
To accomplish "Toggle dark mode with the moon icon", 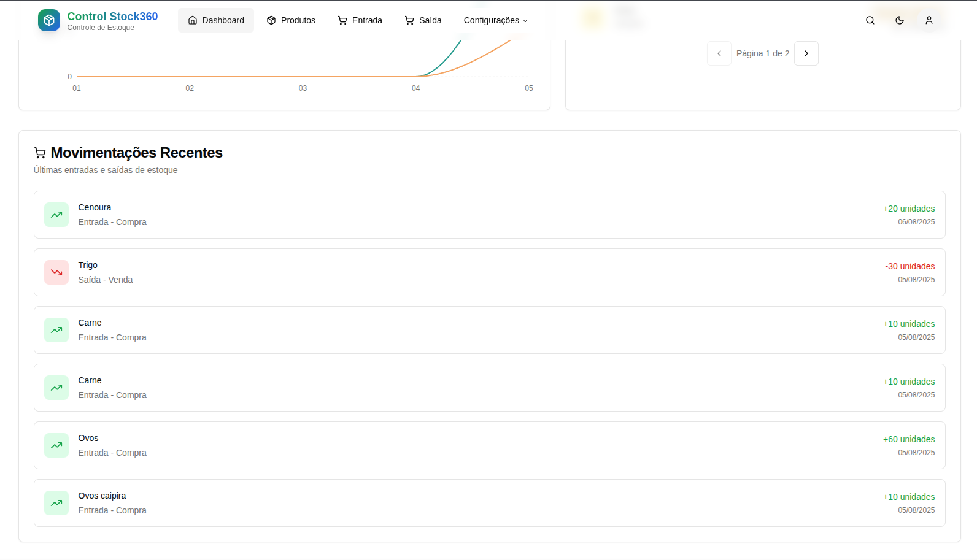I will (899, 20).
